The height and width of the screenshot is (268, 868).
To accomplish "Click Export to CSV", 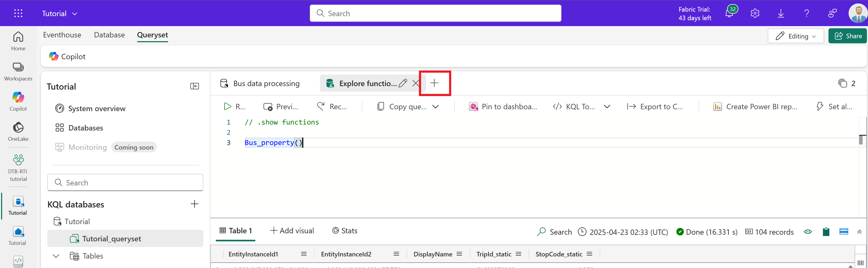I will [x=655, y=107].
